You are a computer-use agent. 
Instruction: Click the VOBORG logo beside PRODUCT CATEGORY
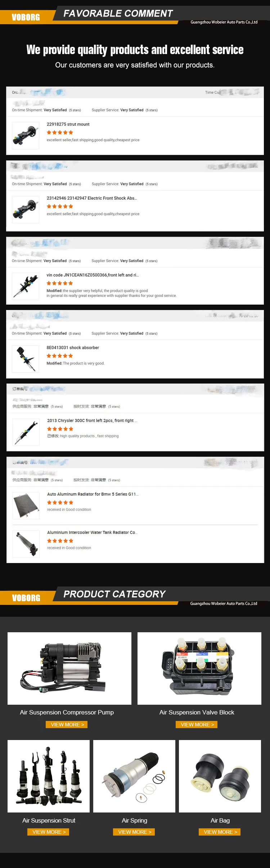point(26,598)
